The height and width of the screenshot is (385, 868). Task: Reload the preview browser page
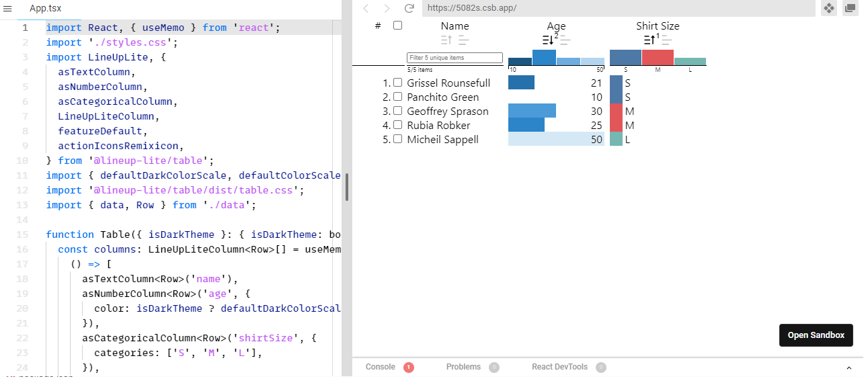pyautogui.click(x=409, y=9)
